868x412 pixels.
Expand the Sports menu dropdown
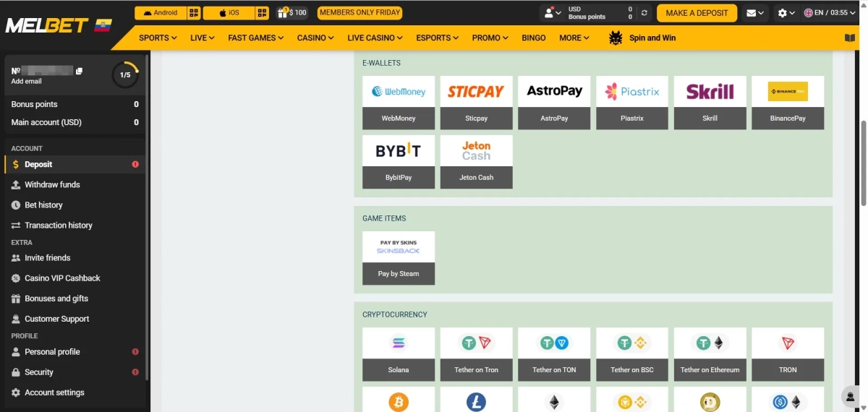point(158,38)
